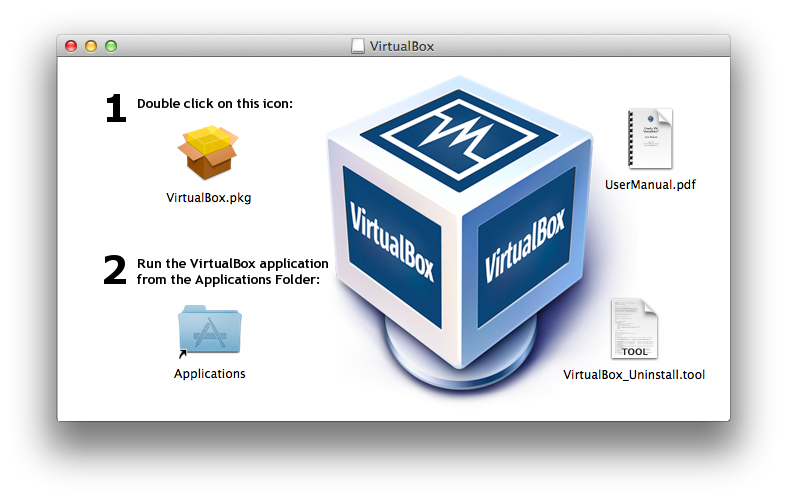Close the VirtualBox window with red button

(x=71, y=46)
